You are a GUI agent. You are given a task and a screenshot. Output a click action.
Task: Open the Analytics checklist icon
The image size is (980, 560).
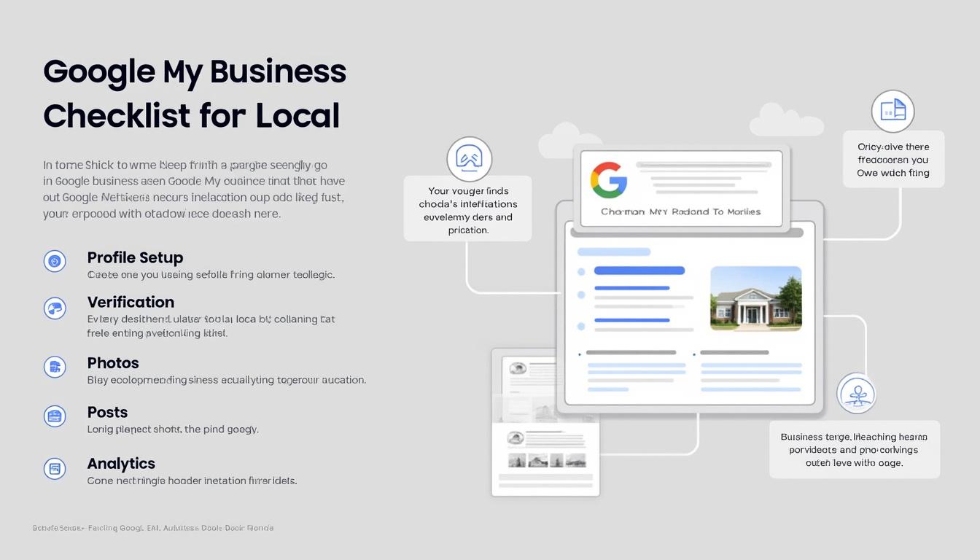coord(55,469)
